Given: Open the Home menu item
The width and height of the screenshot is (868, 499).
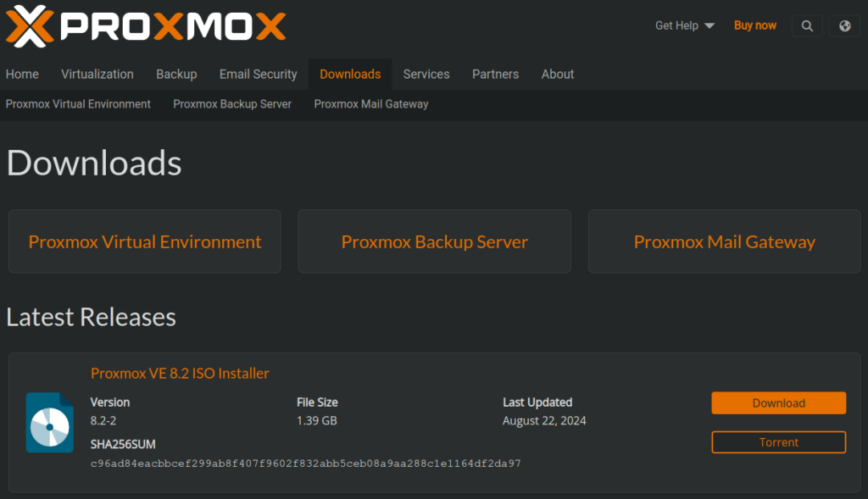Looking at the screenshot, I should [22, 74].
